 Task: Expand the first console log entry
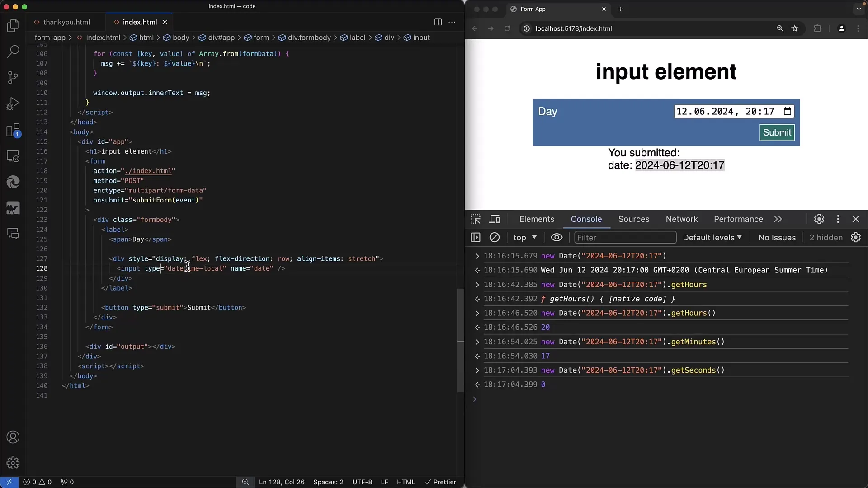(x=476, y=256)
